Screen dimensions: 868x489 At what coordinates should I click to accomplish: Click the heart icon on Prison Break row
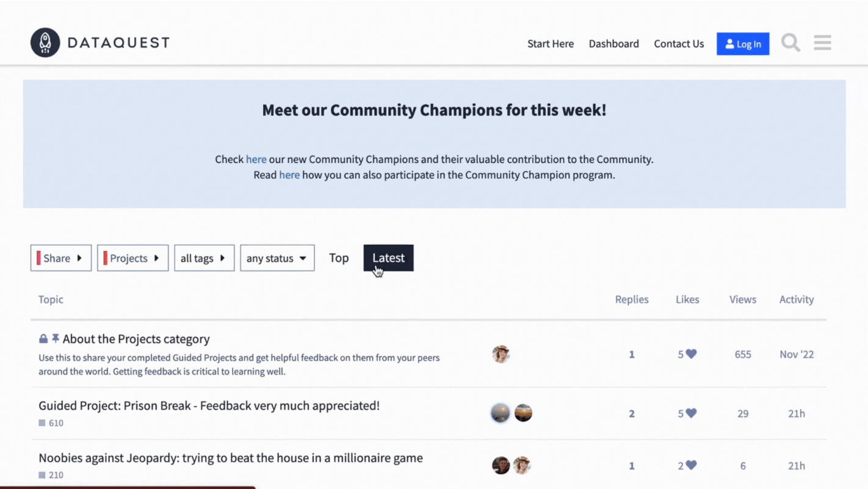691,413
